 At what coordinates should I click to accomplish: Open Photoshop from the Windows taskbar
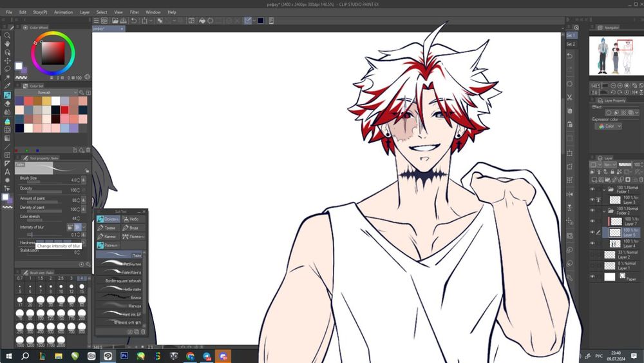click(x=124, y=355)
